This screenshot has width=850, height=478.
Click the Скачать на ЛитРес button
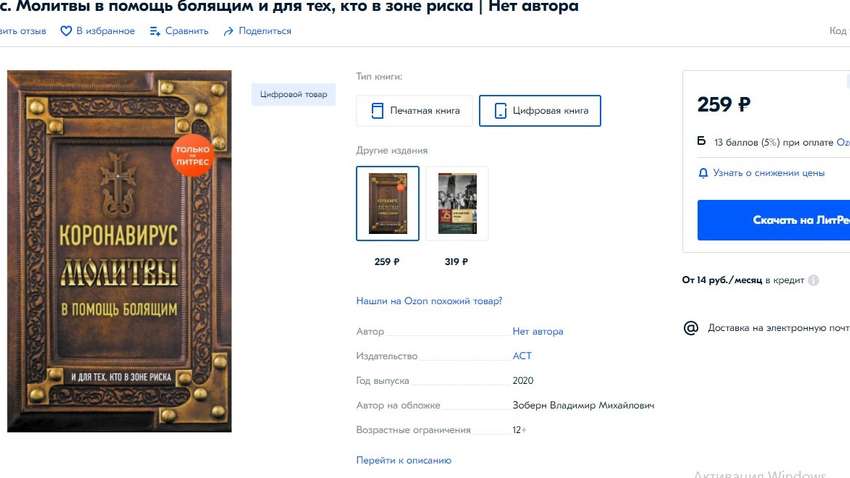coord(774,220)
